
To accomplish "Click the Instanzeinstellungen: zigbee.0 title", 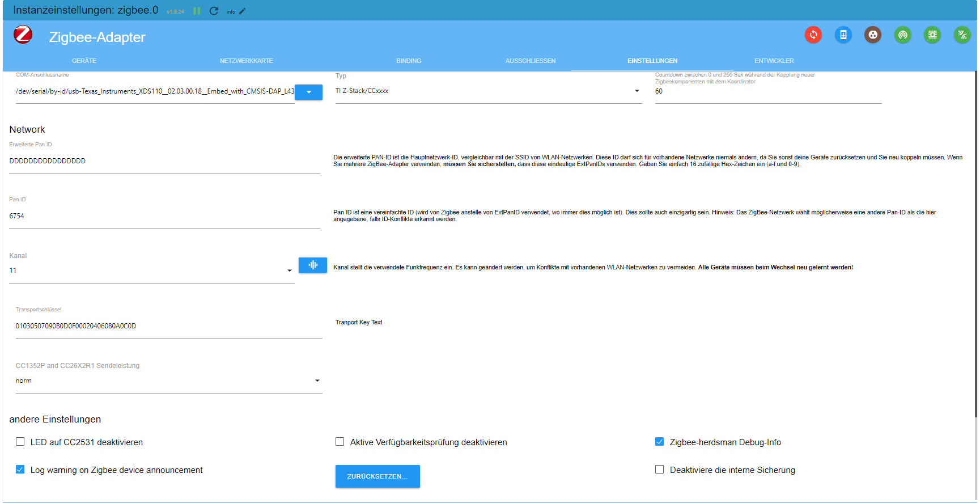I will [86, 10].
